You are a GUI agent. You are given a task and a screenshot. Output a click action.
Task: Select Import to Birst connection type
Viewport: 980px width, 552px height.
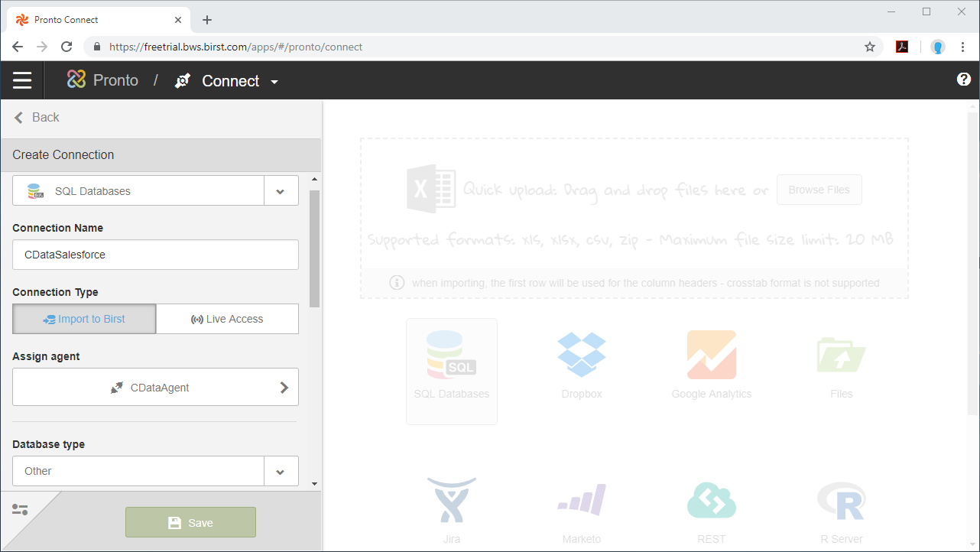pyautogui.click(x=84, y=319)
